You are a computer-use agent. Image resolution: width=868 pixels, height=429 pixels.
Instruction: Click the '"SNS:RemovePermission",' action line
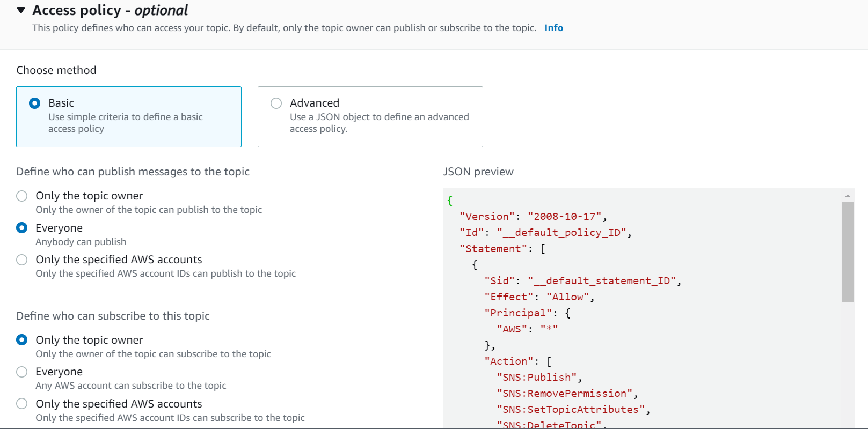567,394
